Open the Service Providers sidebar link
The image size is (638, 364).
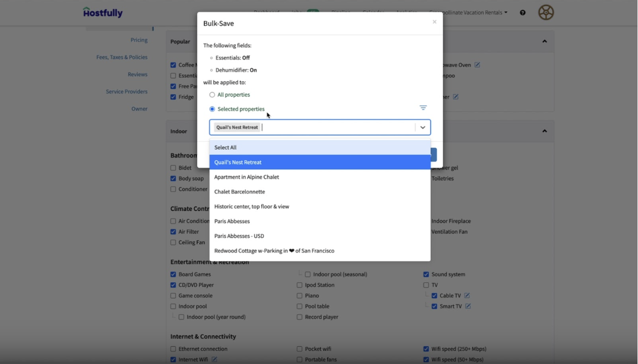[126, 91]
